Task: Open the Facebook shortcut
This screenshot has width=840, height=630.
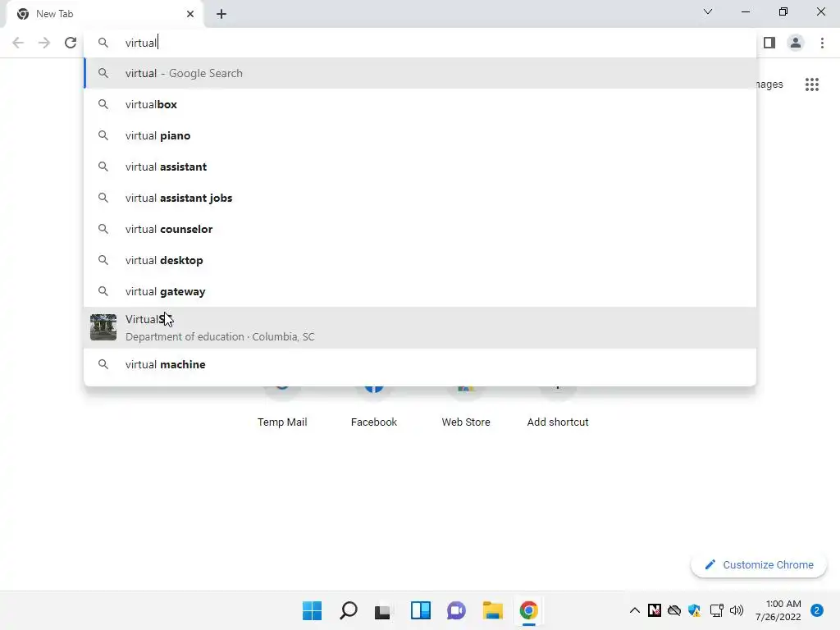Action: (374, 422)
